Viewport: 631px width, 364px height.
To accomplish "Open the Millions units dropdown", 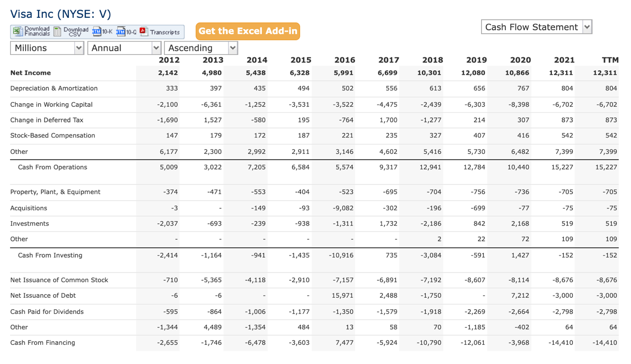I will pos(47,48).
